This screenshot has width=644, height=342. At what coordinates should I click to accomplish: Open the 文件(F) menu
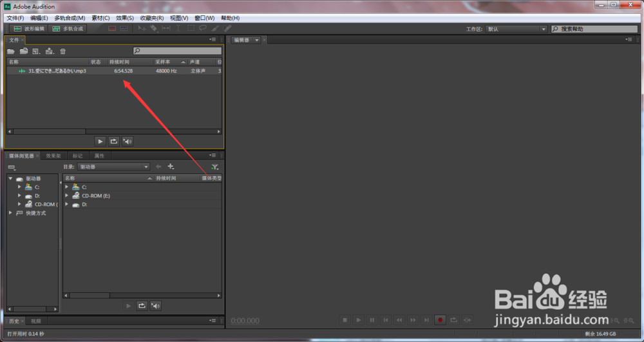15,18
